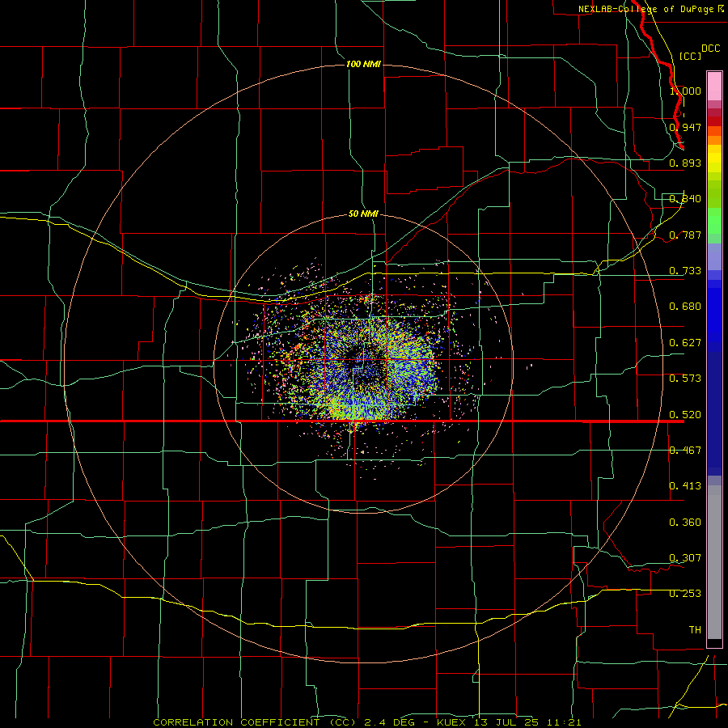The width and height of the screenshot is (728, 728).
Task: Click the 0.413 scale value
Action: (685, 486)
